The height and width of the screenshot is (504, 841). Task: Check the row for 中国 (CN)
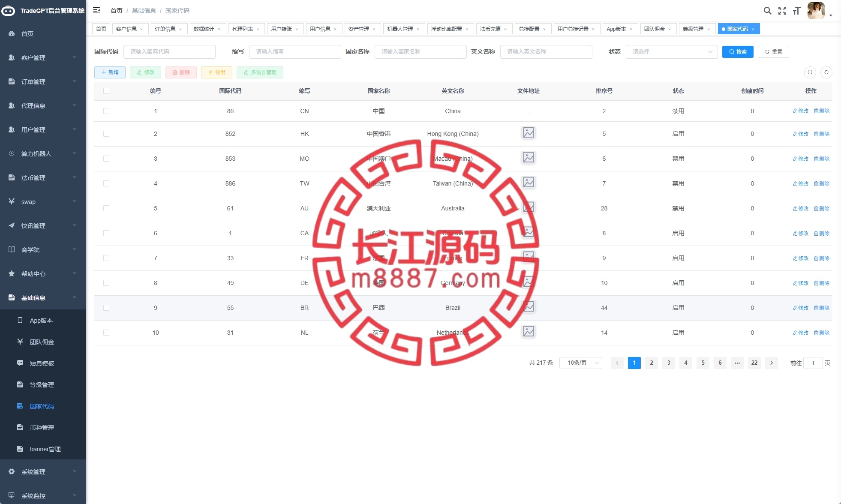(x=106, y=111)
